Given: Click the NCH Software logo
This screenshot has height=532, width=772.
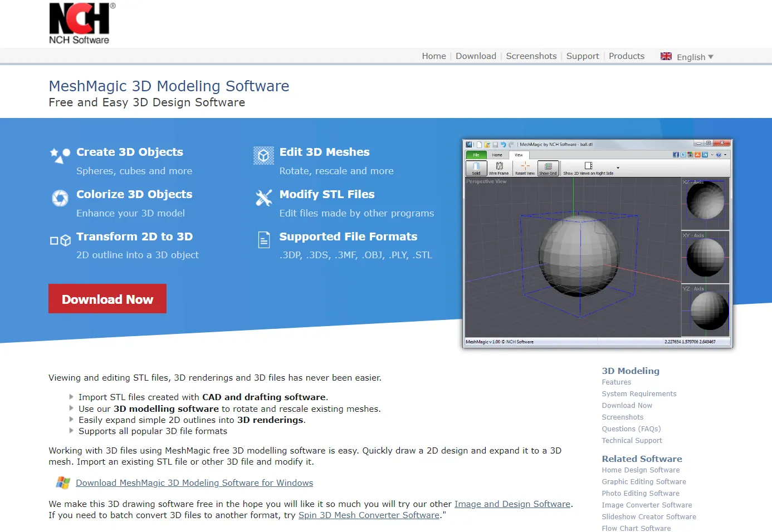Looking at the screenshot, I should tap(80, 23).
